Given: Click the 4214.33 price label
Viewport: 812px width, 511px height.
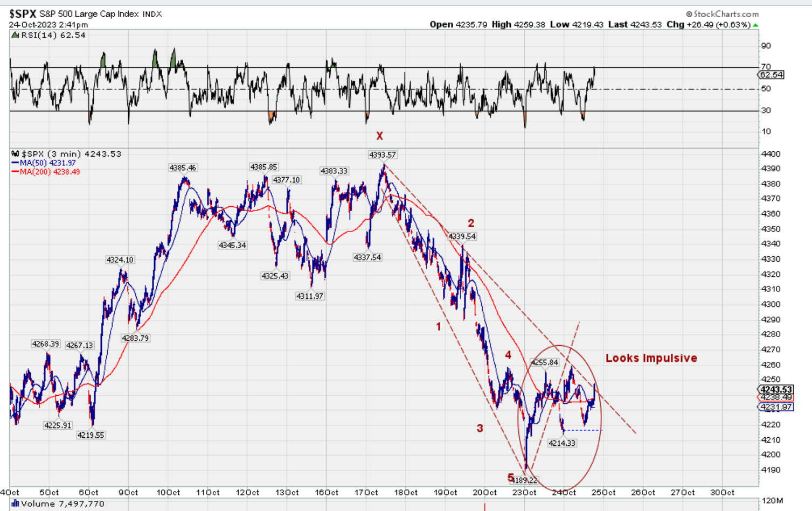Looking at the screenshot, I should pyautogui.click(x=562, y=443).
